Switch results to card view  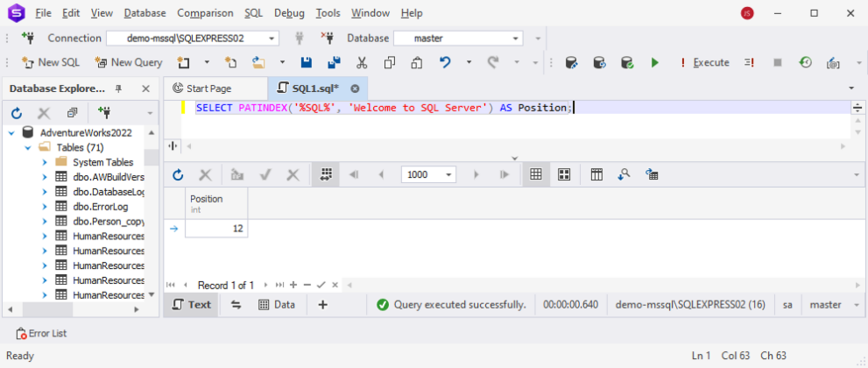[x=564, y=174]
